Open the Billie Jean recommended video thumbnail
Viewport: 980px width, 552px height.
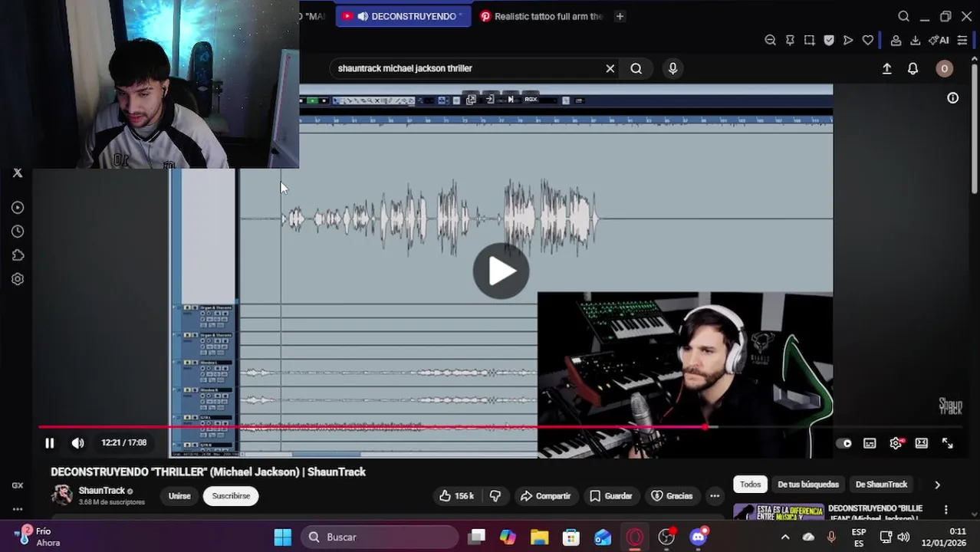[x=778, y=512]
